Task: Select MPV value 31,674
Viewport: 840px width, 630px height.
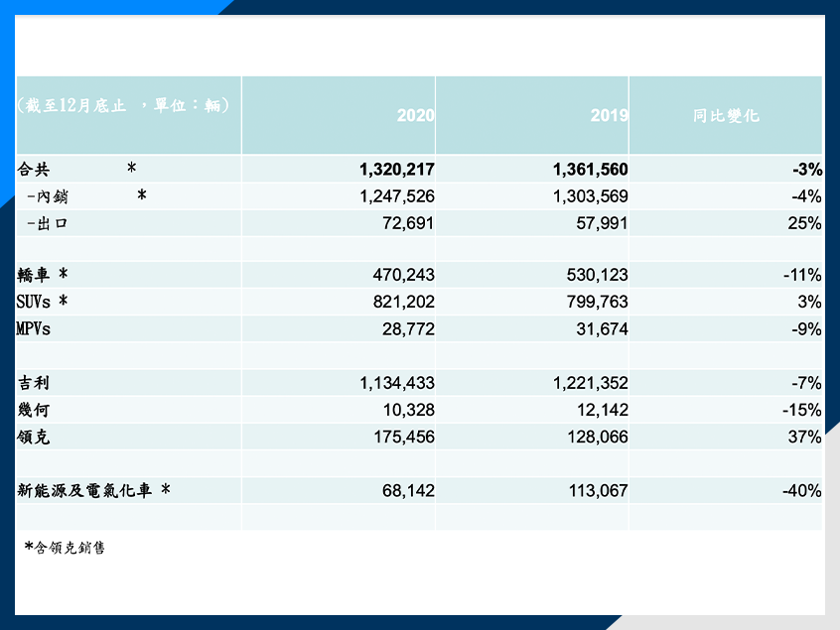Action: (602, 329)
